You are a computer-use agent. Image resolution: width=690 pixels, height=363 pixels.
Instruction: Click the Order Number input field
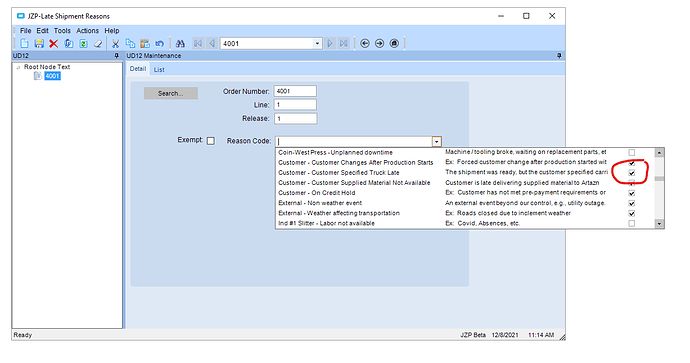click(295, 91)
